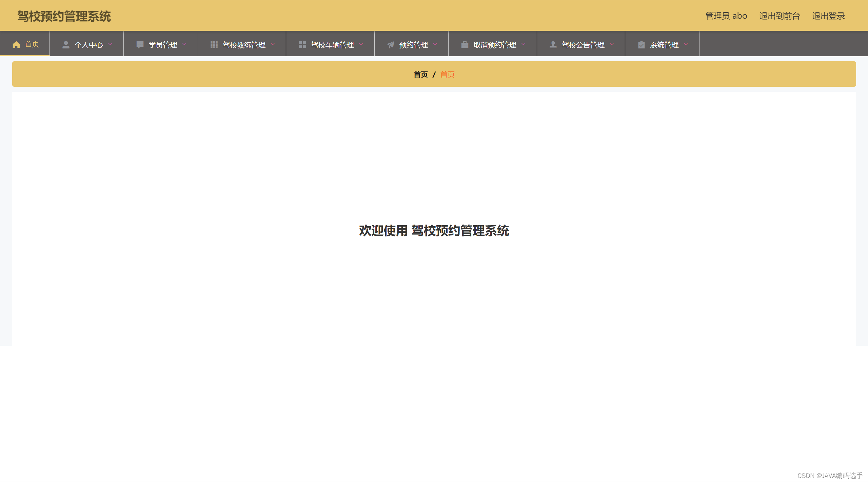Click the briefcase icon for 取消预约管理

pos(465,44)
